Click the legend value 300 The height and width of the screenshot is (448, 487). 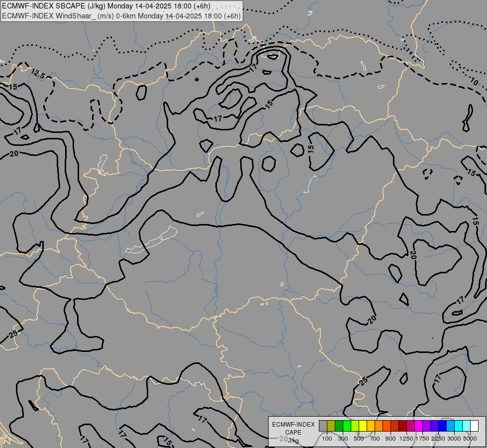(x=343, y=439)
